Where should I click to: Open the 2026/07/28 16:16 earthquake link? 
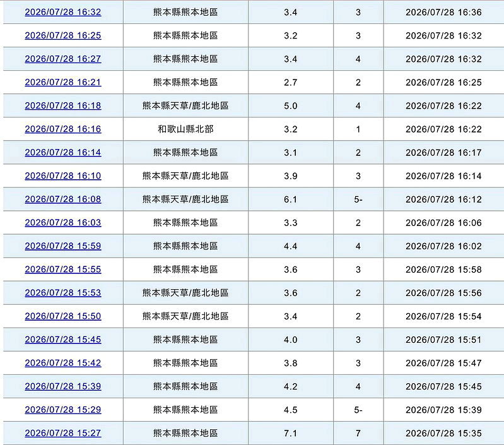tap(63, 129)
